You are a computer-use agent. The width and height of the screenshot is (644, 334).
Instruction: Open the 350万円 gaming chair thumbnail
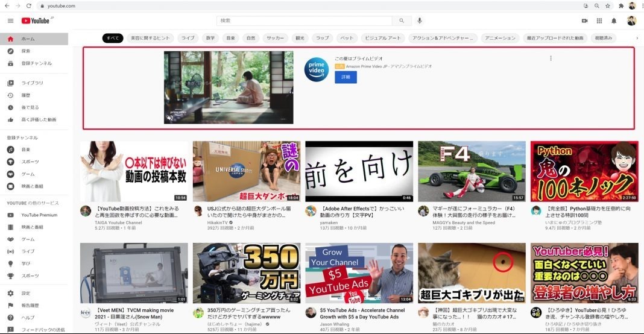(x=247, y=273)
